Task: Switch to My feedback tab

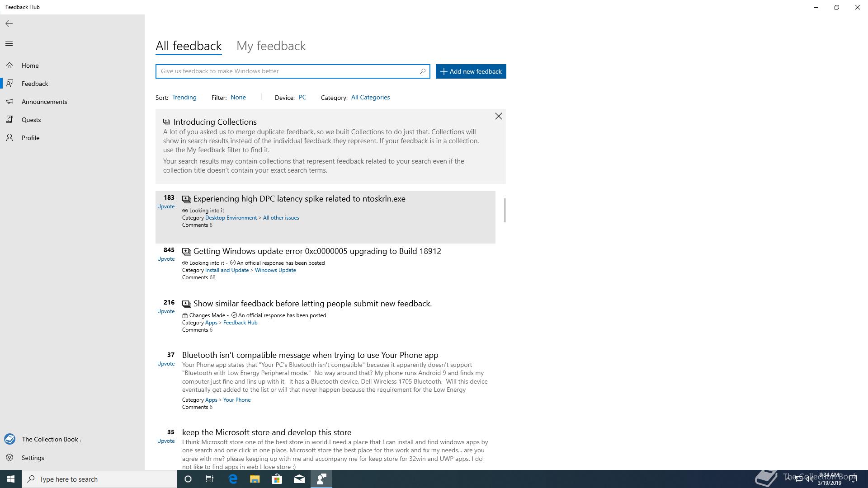Action: coord(271,46)
